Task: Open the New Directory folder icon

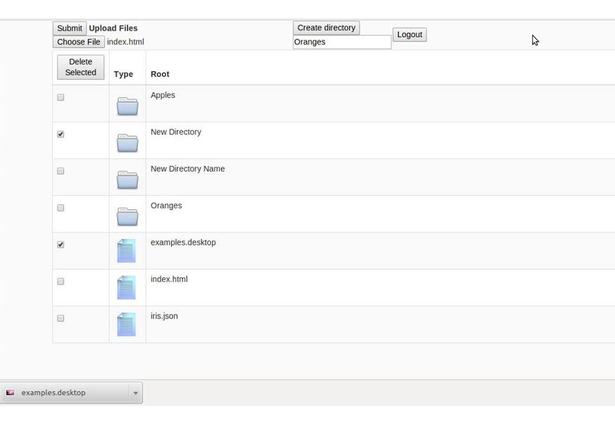Action: tap(127, 143)
